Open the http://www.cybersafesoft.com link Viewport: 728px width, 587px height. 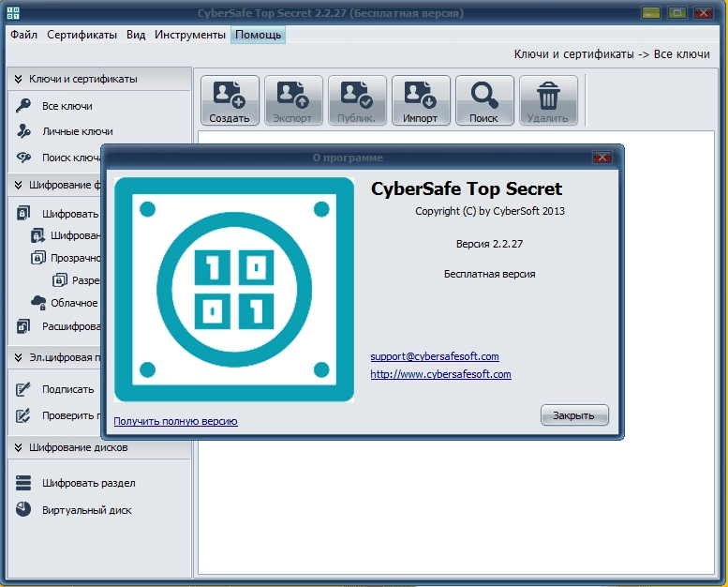click(x=440, y=374)
